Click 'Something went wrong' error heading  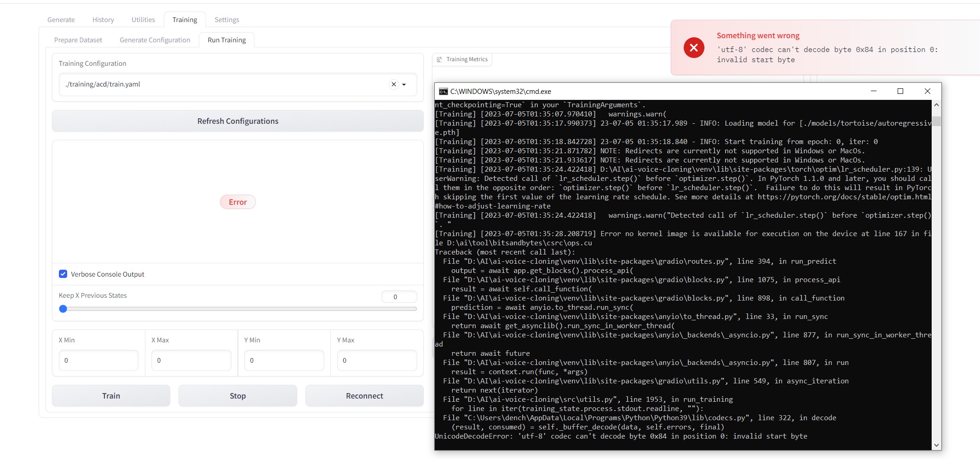758,35
